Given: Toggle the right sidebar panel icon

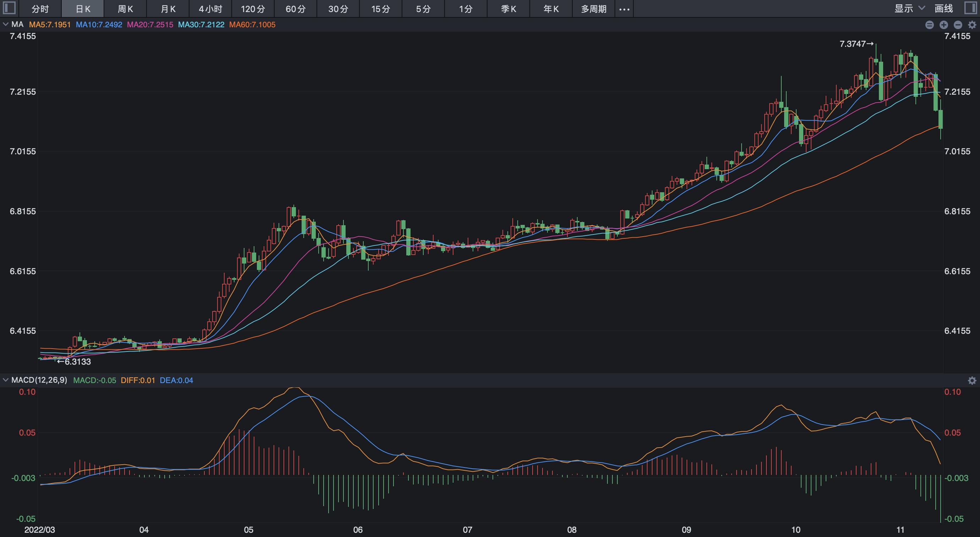Looking at the screenshot, I should point(971,9).
